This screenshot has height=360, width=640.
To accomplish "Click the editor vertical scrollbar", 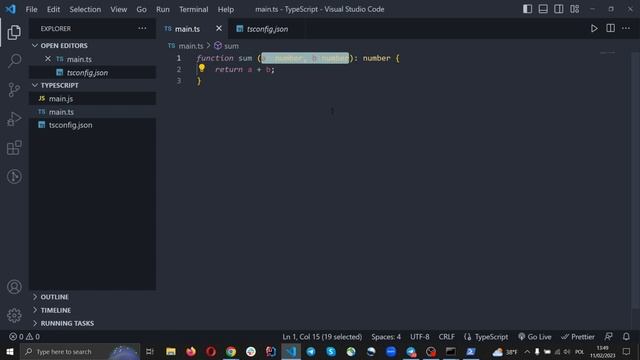I will tap(636, 180).
